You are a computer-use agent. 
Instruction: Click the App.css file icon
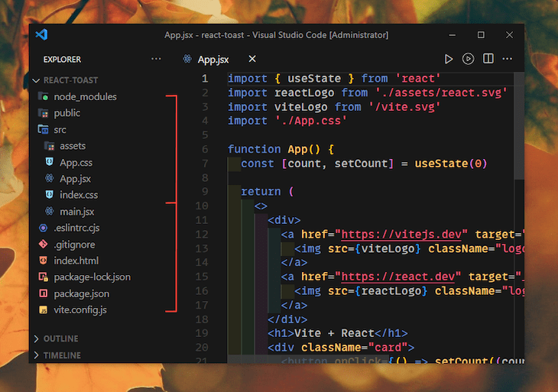[50, 162]
